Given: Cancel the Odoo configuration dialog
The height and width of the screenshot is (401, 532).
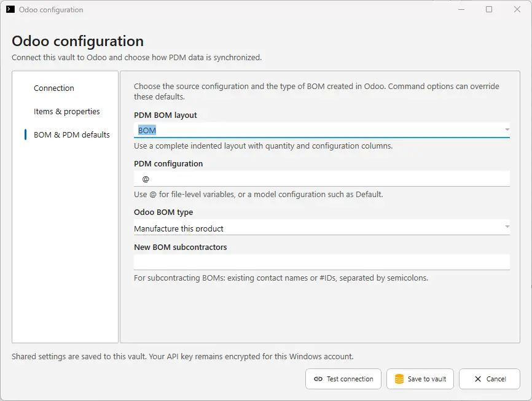Looking at the screenshot, I should pyautogui.click(x=489, y=379).
